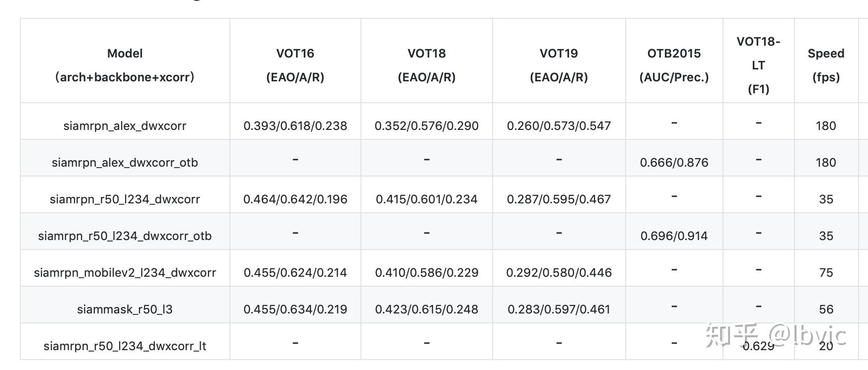Select the 0.393/0.618/0.238 VOT16 value
Viewport: 868px width, 370px height.
pyautogui.click(x=295, y=125)
